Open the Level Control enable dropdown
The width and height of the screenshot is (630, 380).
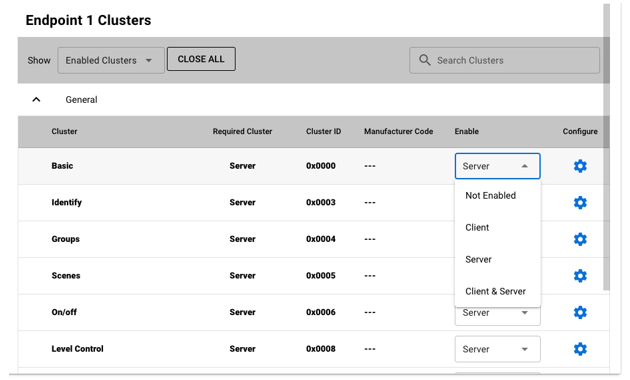pyautogui.click(x=497, y=349)
